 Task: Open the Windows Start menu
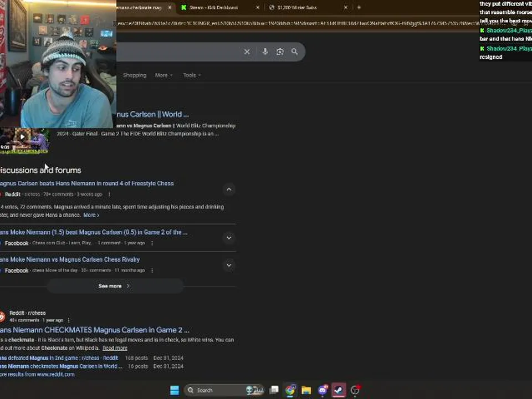click(175, 390)
